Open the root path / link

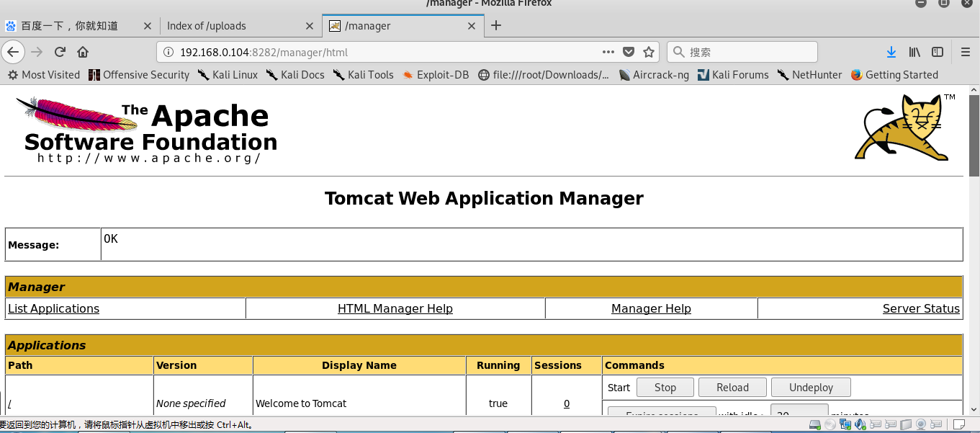pyautogui.click(x=10, y=403)
